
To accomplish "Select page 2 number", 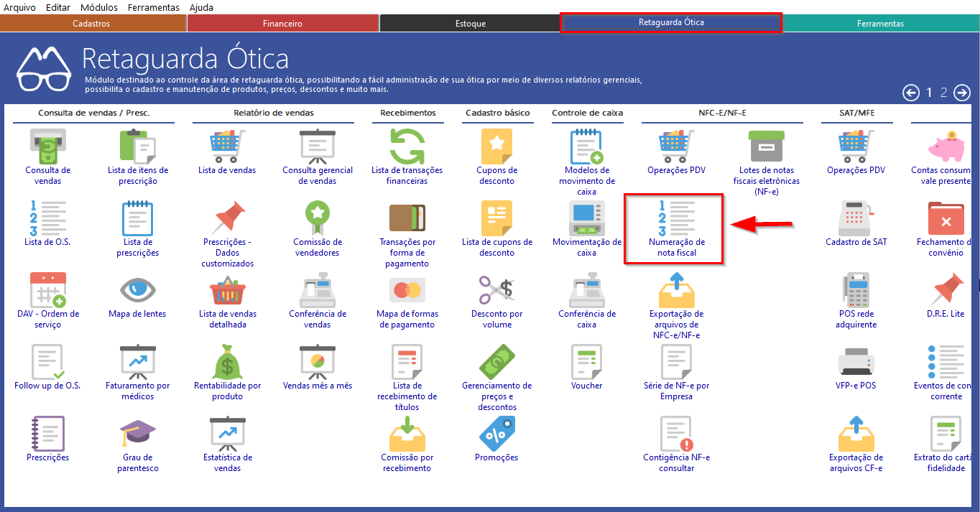I will (x=944, y=93).
